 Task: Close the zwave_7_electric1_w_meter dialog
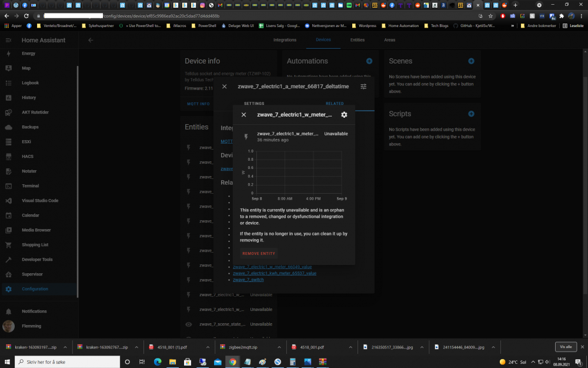coord(244,115)
